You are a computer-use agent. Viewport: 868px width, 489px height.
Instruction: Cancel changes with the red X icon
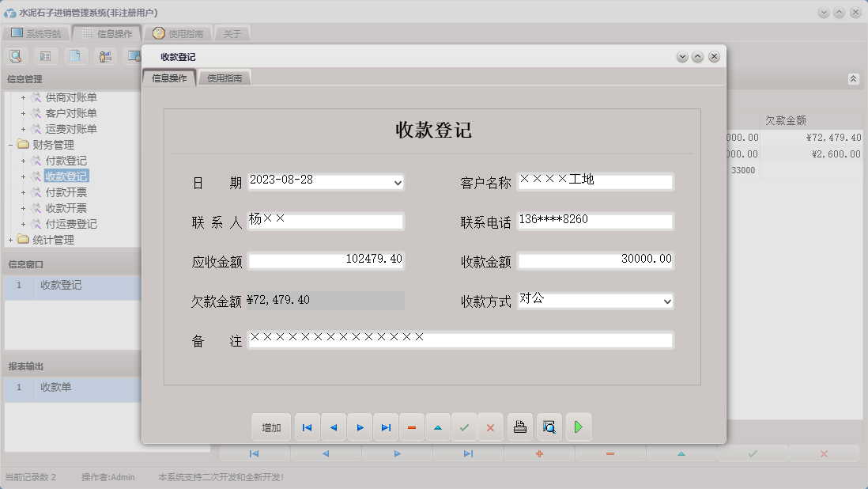click(490, 426)
